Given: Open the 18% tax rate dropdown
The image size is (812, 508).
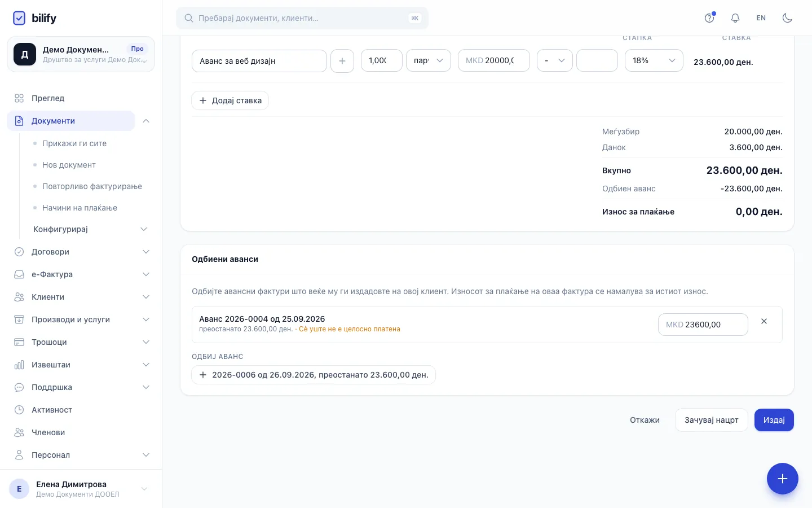Looking at the screenshot, I should [654, 60].
